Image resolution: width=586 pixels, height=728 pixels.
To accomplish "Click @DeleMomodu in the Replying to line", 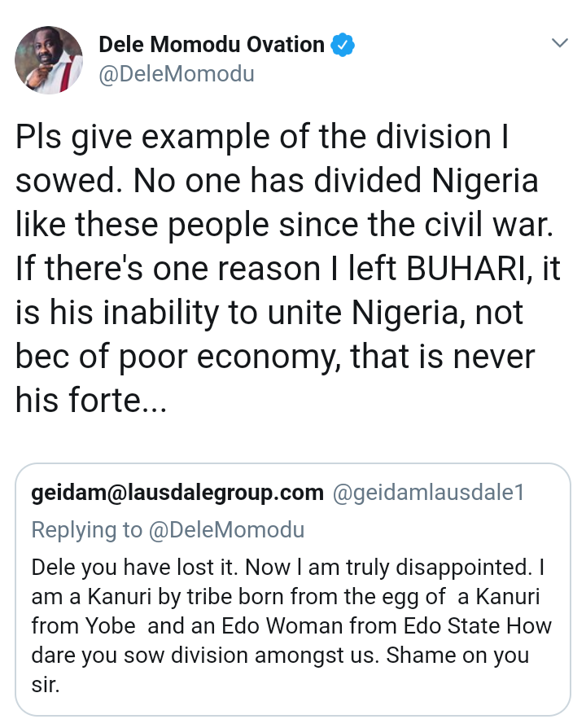I will [x=226, y=530].
